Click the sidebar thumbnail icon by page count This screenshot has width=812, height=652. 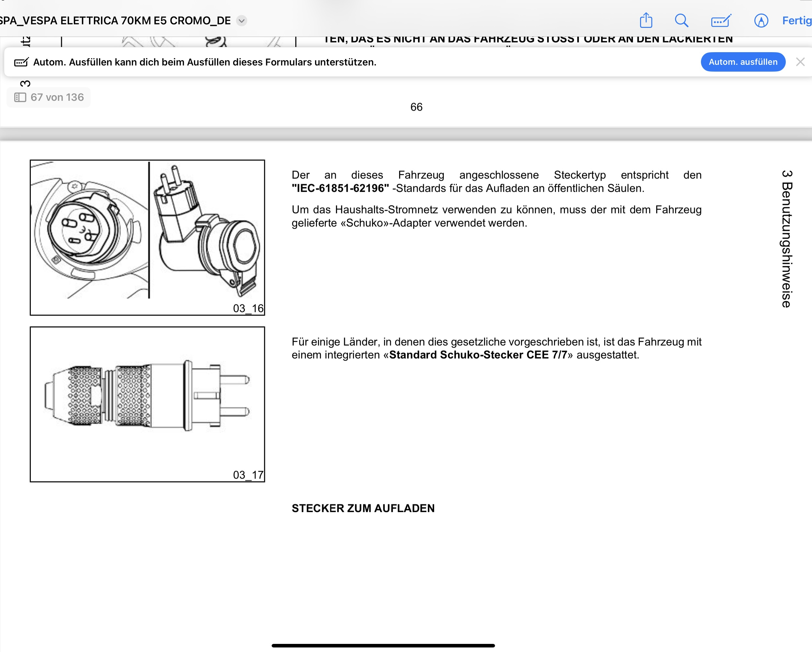click(x=20, y=98)
